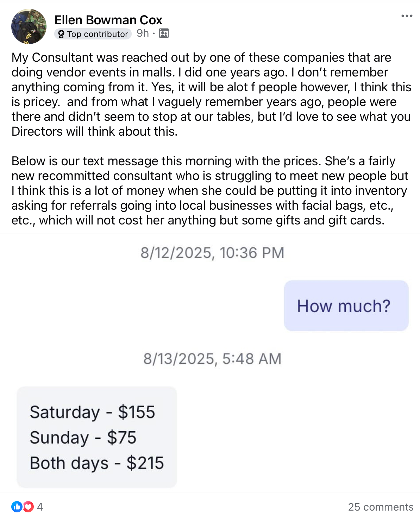This screenshot has height=518, width=420.
Task: Click the paragraph starting My Consultant was reached
Action: click(211, 94)
